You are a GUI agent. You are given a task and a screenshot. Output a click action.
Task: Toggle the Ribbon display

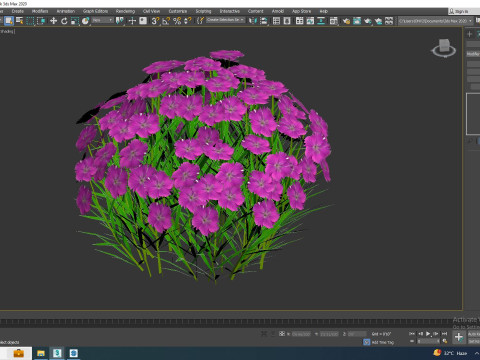coord(299,21)
